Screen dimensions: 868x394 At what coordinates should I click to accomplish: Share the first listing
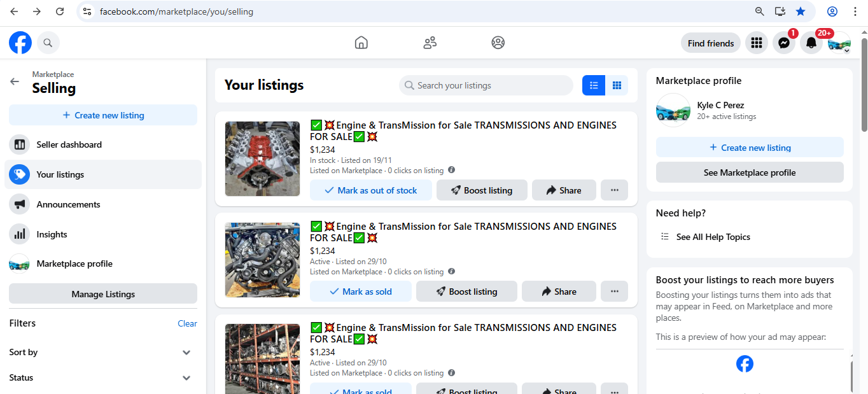[x=564, y=190]
